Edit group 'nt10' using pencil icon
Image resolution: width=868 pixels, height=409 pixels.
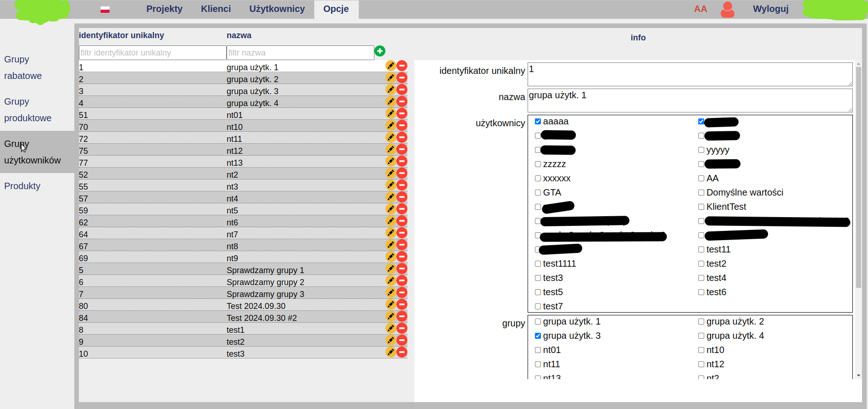pyautogui.click(x=390, y=125)
